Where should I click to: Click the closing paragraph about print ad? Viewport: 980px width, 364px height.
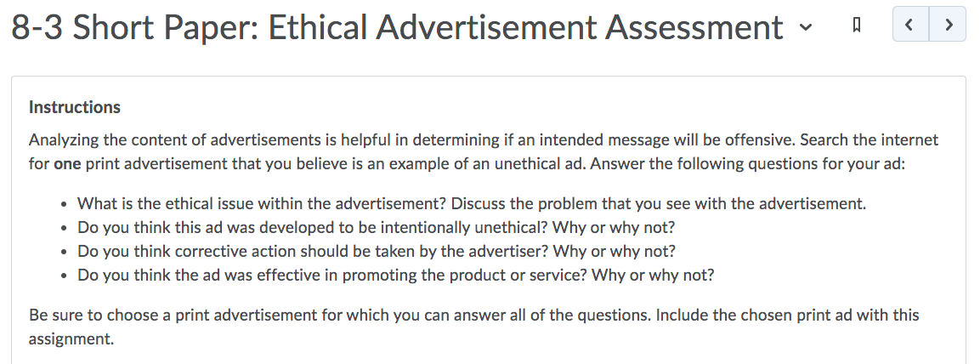[x=473, y=327]
